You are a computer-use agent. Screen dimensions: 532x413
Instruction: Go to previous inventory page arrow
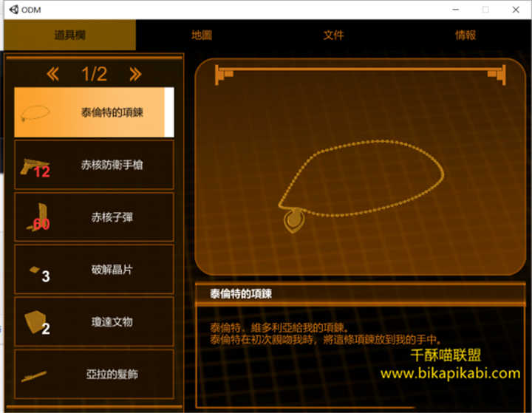pyautogui.click(x=52, y=73)
